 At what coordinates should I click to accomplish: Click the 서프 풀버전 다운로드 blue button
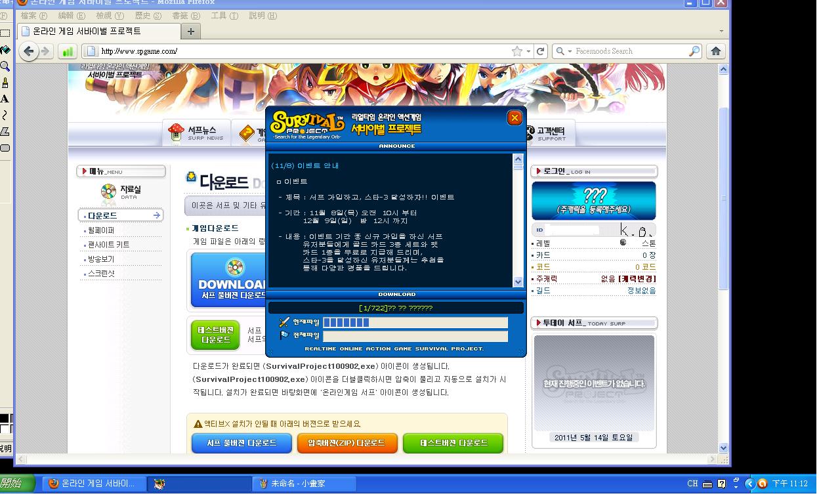coord(243,443)
